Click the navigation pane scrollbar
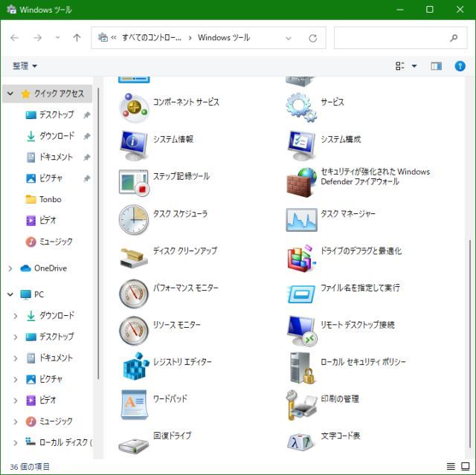 point(98,233)
